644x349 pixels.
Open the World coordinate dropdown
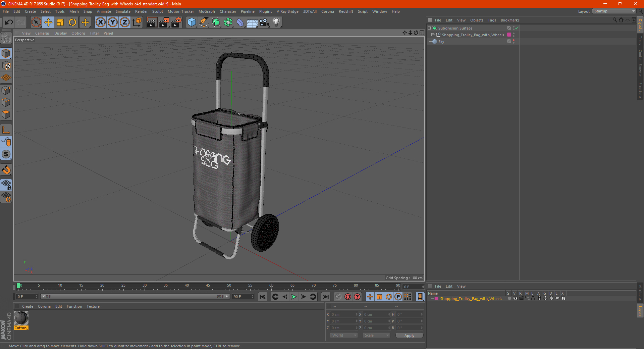(344, 335)
